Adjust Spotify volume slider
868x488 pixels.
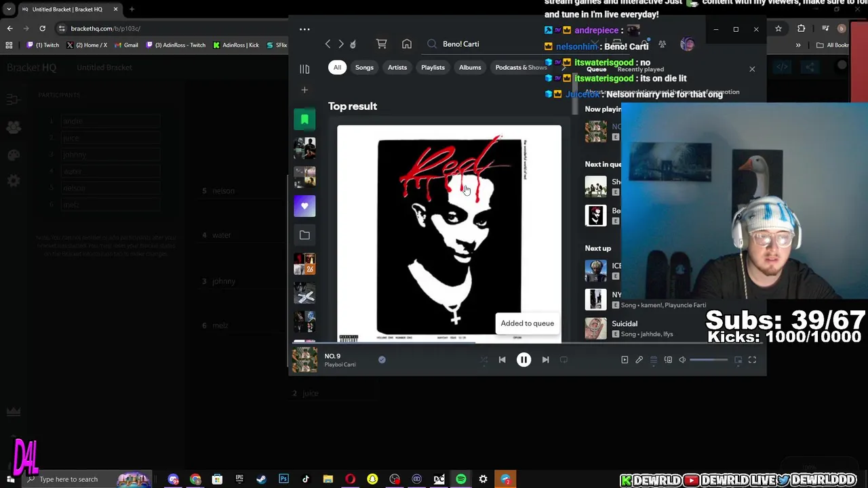point(709,360)
